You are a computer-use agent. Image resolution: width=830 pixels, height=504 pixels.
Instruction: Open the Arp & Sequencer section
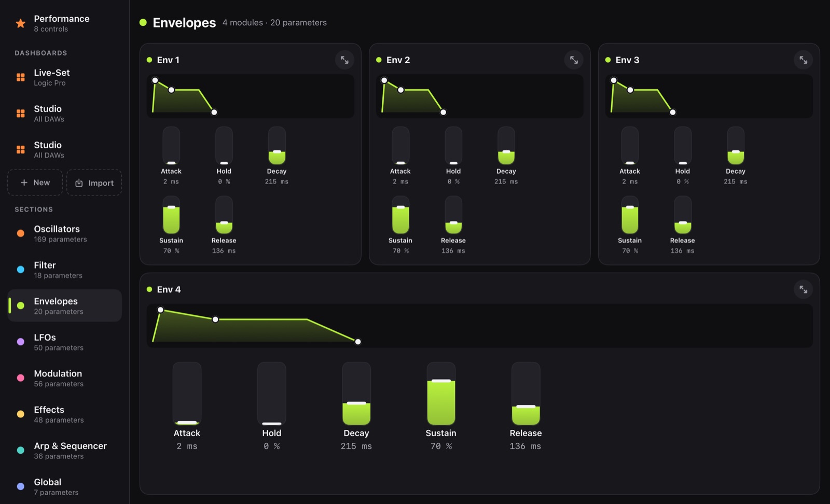pos(64,451)
